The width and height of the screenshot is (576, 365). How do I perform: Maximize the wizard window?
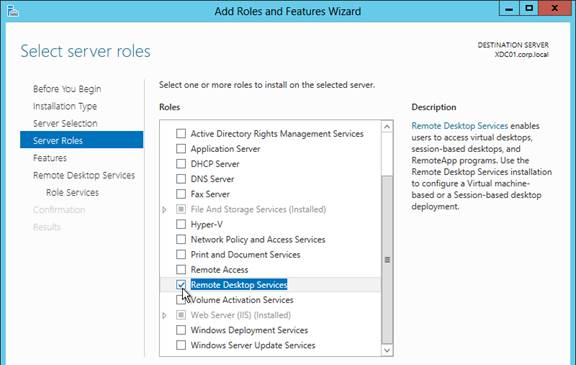tap(529, 9)
